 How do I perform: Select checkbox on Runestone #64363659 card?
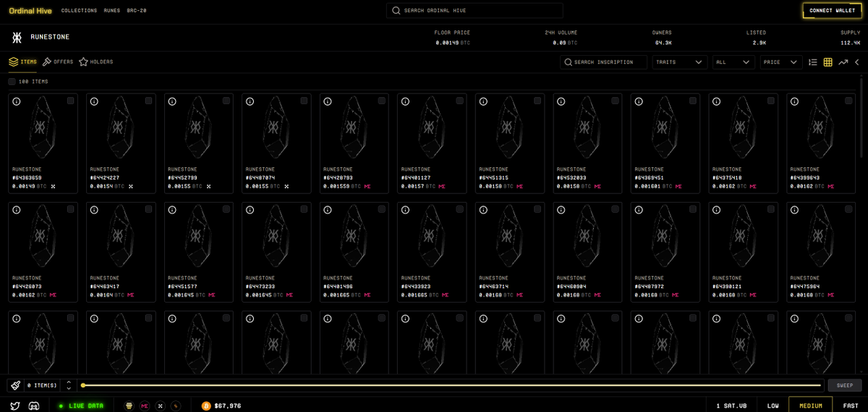coord(71,101)
